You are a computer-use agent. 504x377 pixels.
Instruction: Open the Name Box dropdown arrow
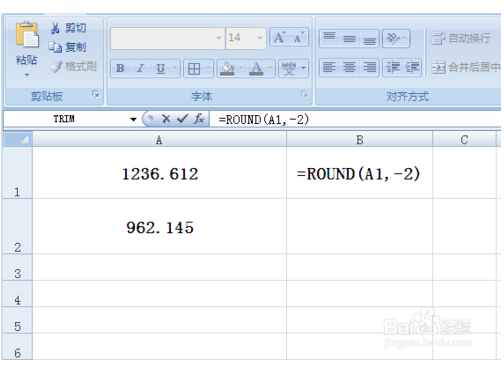(133, 119)
